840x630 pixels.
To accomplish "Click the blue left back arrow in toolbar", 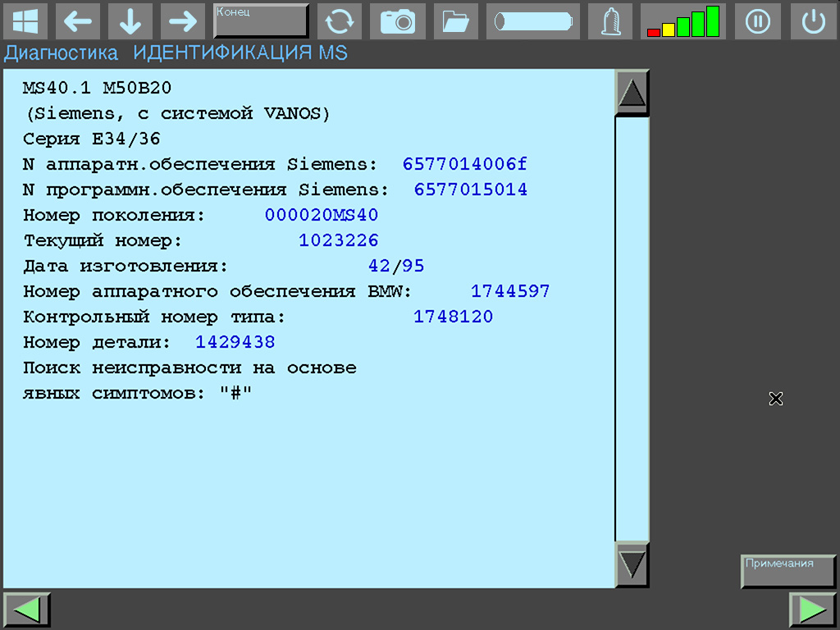I will 78,21.
